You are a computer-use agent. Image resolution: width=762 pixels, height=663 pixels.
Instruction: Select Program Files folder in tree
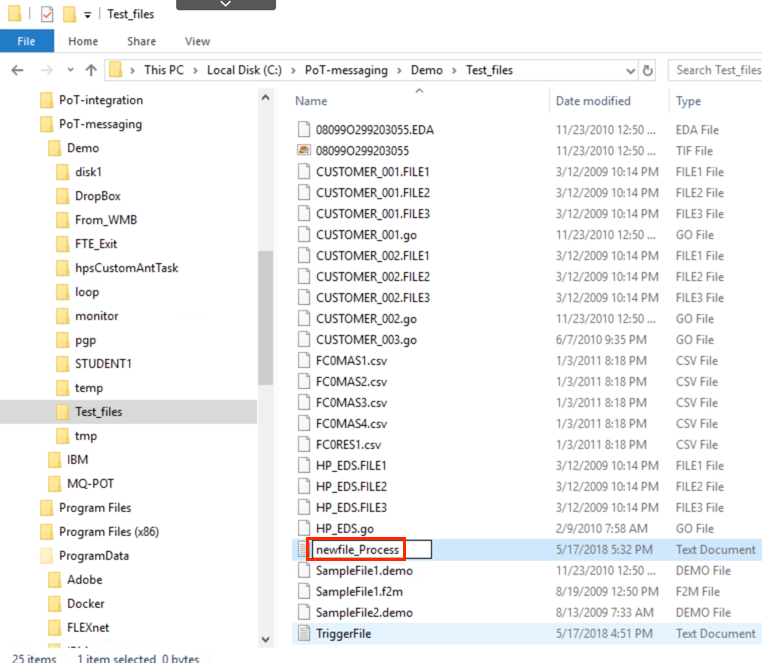click(x=95, y=508)
